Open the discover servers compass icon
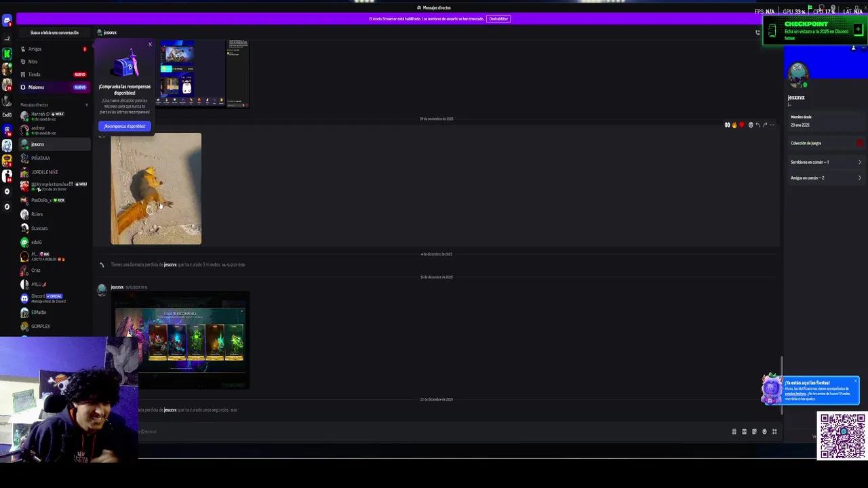Screen dimensions: 868x488 pyautogui.click(x=7, y=207)
